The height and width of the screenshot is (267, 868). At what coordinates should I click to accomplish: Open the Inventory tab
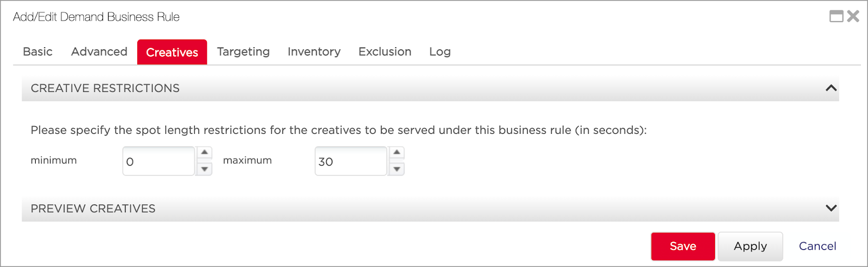(314, 51)
